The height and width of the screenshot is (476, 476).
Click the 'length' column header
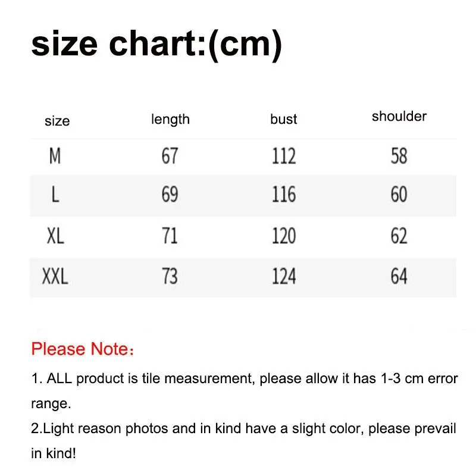pos(170,119)
